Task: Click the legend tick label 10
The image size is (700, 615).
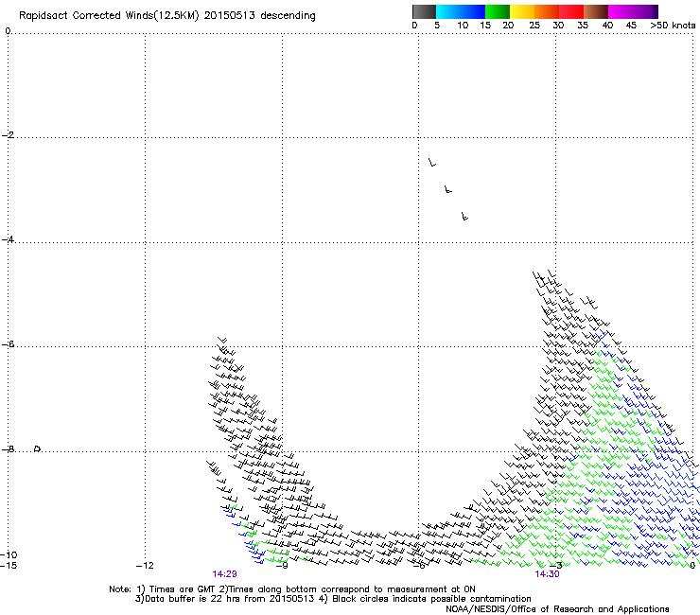Action: (463, 26)
